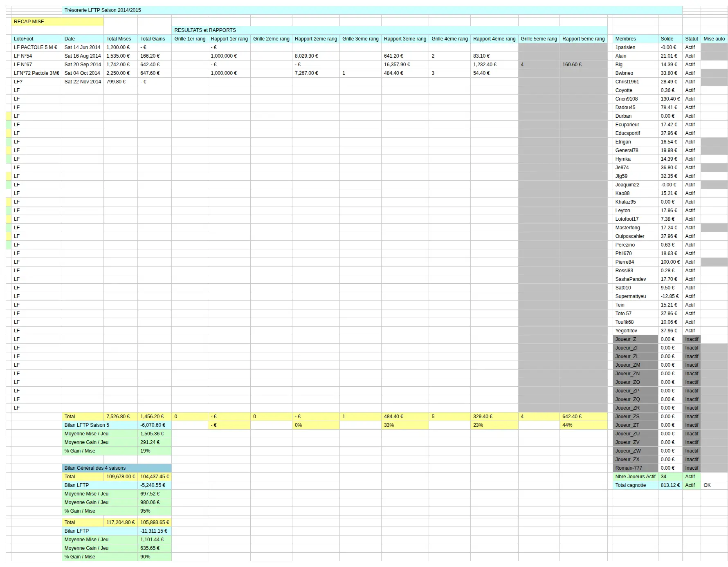The height and width of the screenshot is (567, 728).
Task: Click the average stake value "1,505.36 €"
Action: click(155, 434)
